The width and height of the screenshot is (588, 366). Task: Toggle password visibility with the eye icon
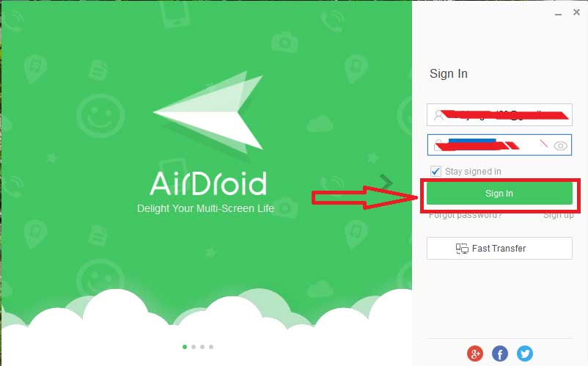point(561,145)
